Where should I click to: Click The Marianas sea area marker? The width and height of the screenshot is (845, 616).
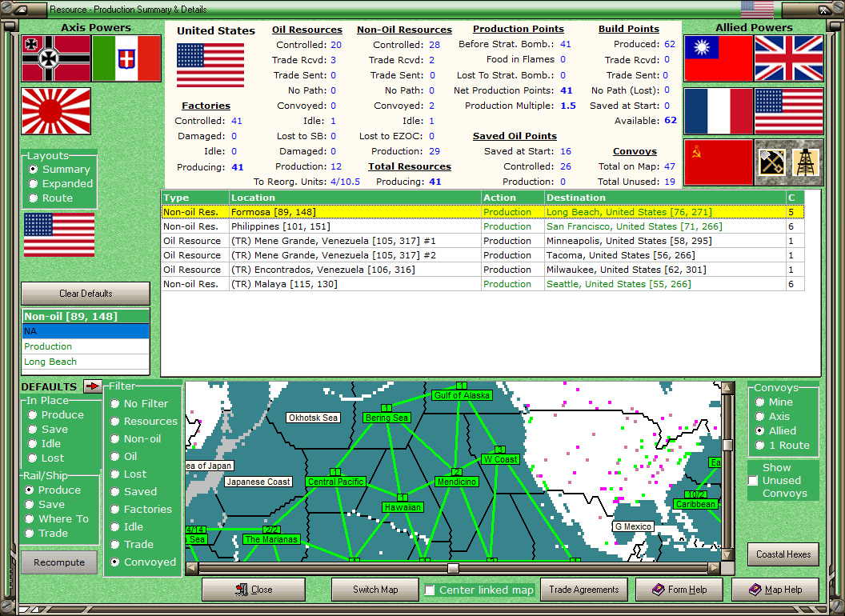coord(271,539)
